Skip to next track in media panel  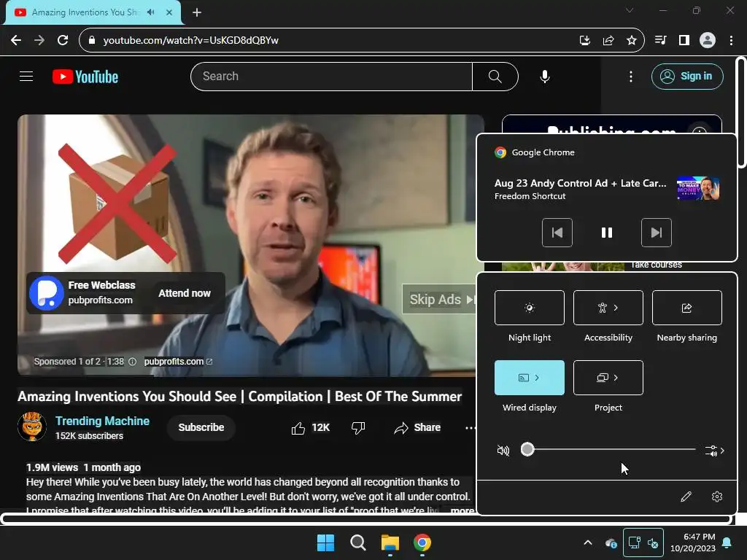pos(657,233)
